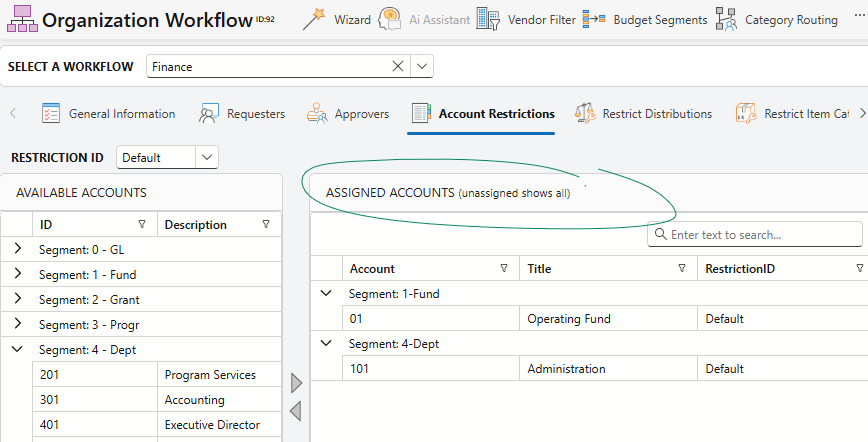
Task: Open filter on Title column
Action: pos(682,269)
